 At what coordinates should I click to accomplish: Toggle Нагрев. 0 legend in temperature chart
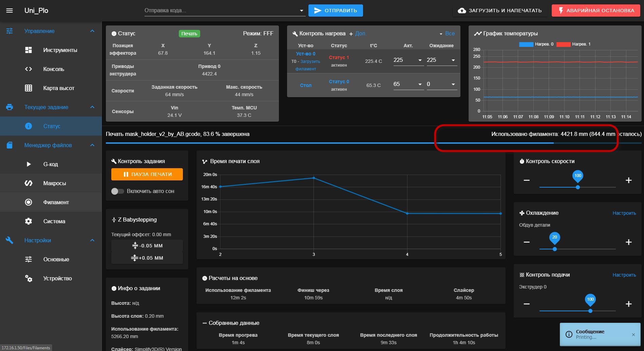coord(536,44)
